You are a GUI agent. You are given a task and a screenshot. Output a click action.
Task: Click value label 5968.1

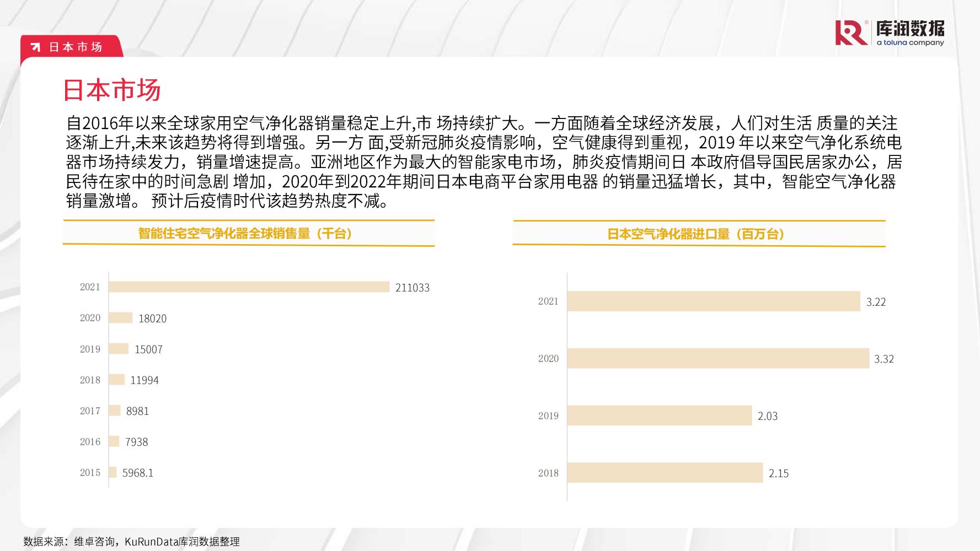(138, 473)
